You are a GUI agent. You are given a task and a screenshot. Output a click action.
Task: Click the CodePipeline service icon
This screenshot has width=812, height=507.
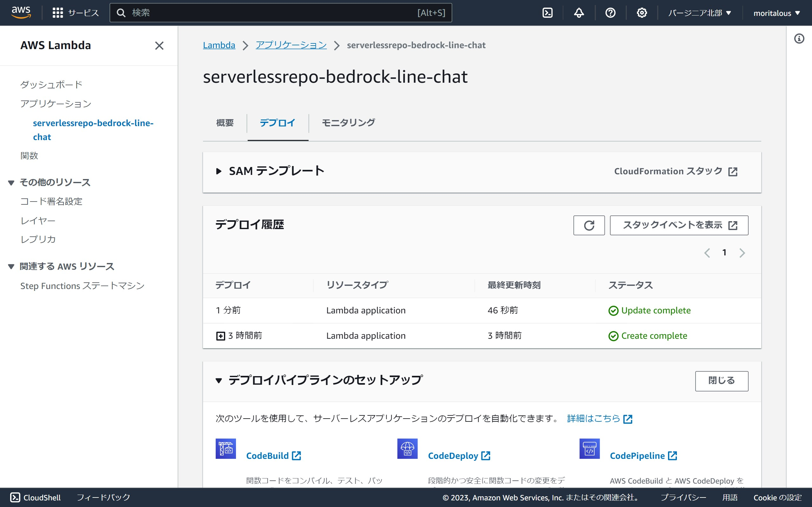(589, 449)
